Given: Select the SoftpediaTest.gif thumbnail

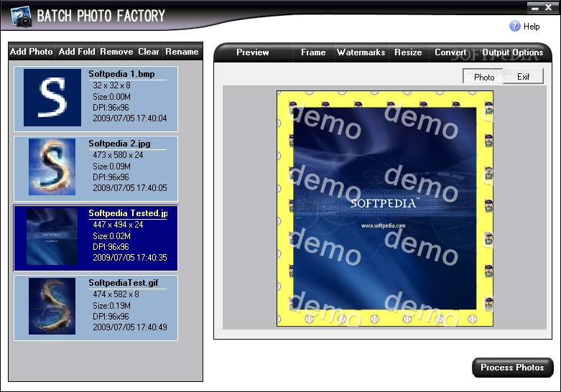Looking at the screenshot, I should click(52, 306).
